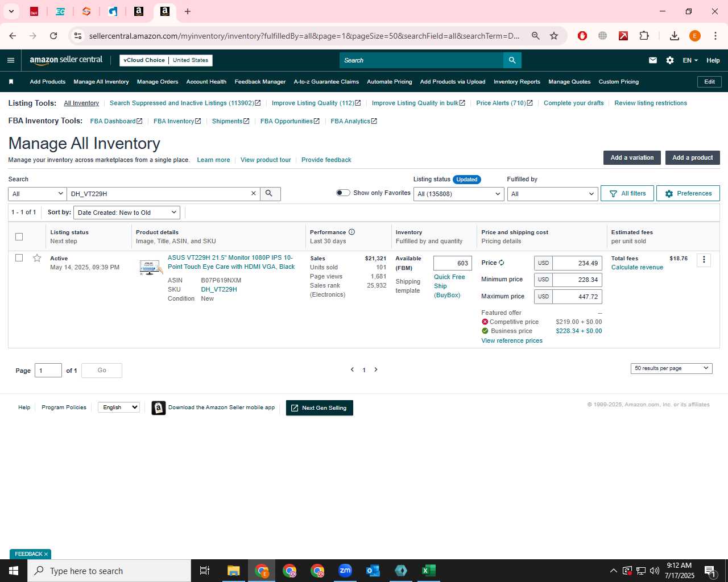
Task: Open the settings gear icon
Action: (670, 60)
